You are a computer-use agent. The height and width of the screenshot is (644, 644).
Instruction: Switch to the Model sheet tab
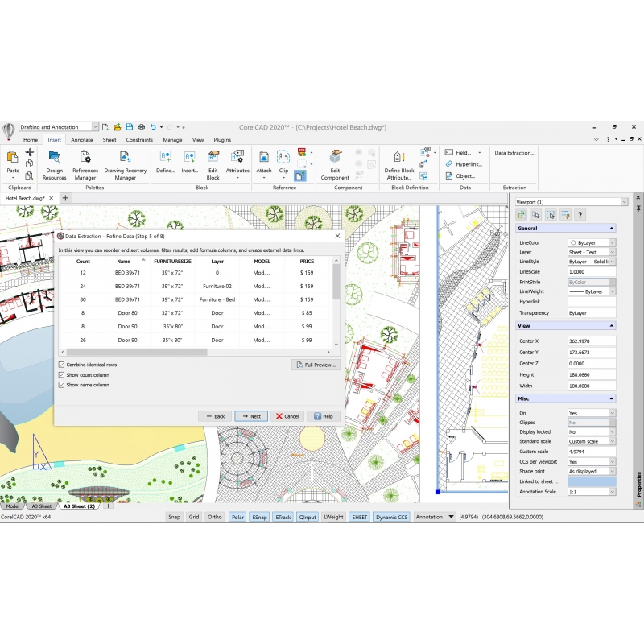point(12,506)
